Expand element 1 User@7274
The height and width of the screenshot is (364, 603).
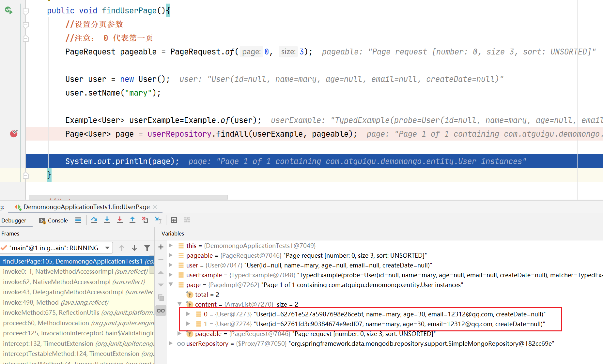click(188, 324)
